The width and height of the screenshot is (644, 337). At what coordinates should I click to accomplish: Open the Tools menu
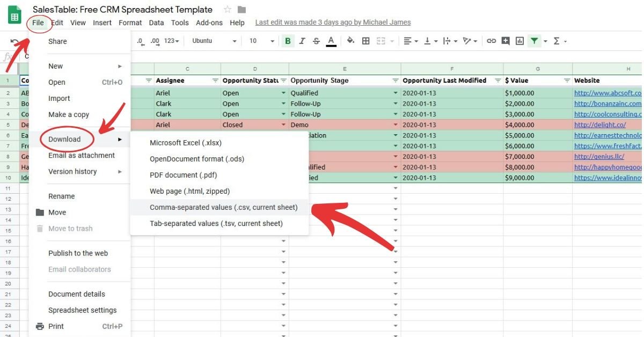point(180,23)
